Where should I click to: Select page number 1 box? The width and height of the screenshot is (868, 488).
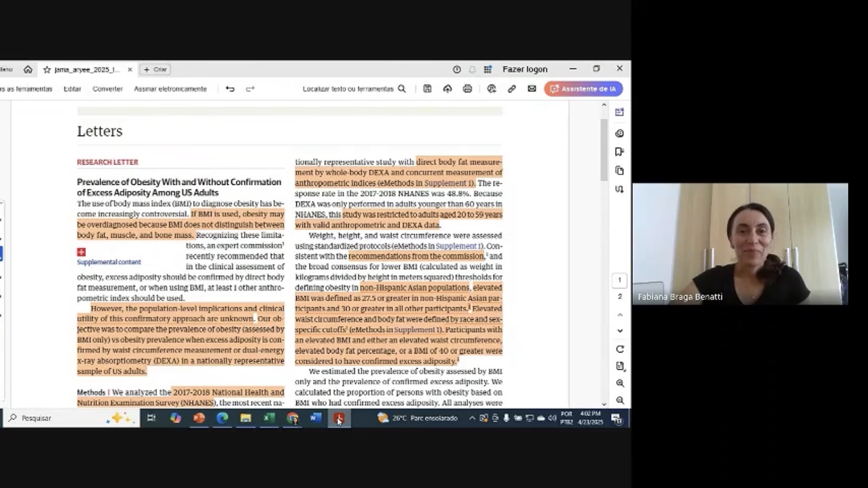[620, 280]
